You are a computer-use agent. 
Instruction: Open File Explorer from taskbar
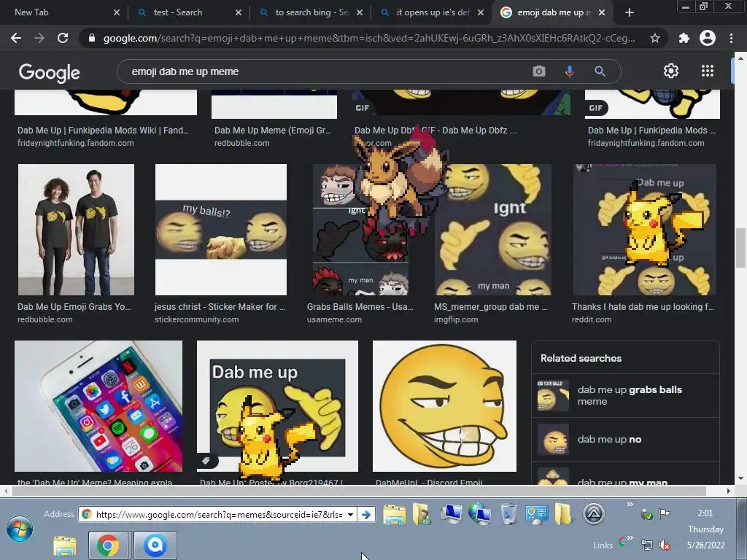tap(65, 545)
